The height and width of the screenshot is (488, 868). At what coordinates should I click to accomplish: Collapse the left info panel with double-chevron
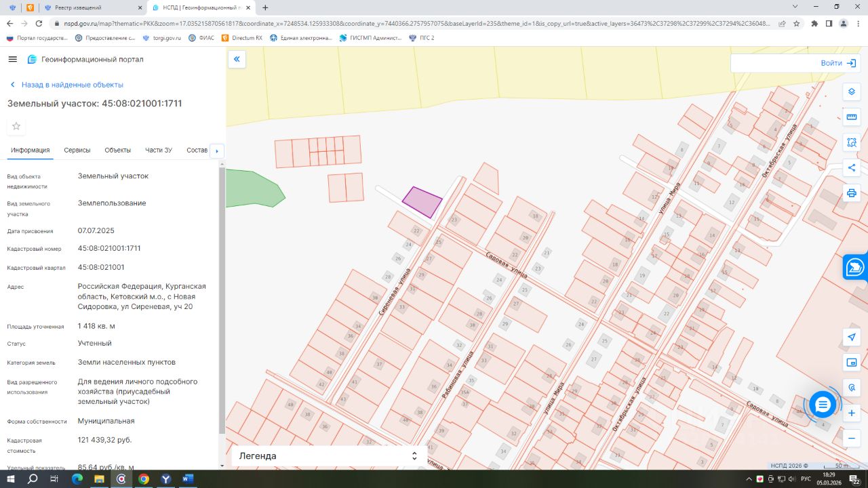237,60
